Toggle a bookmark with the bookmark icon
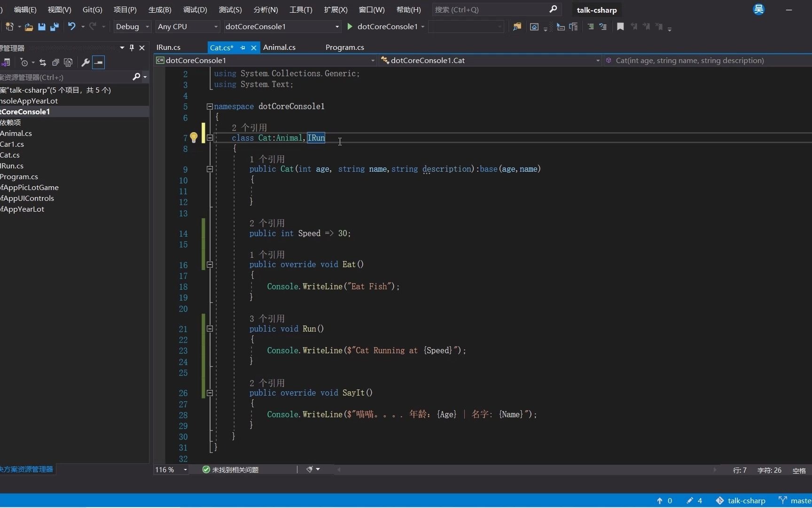The width and height of the screenshot is (812, 508). [620, 27]
